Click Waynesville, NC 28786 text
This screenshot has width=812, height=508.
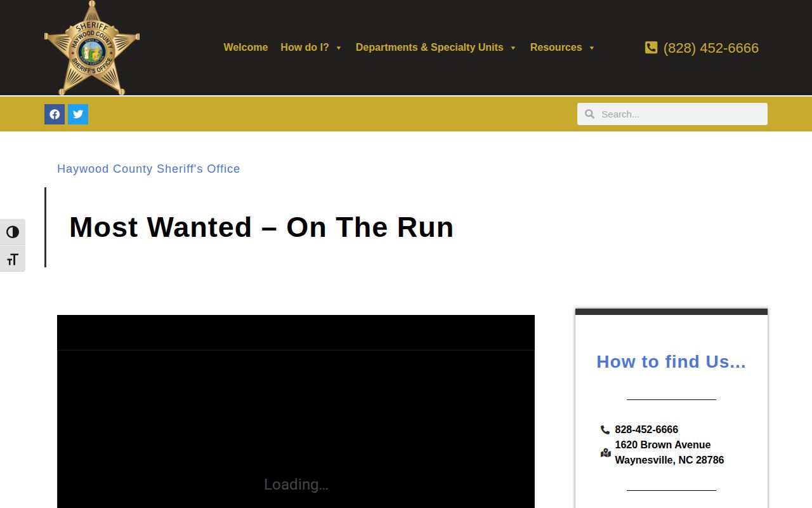coord(669,460)
